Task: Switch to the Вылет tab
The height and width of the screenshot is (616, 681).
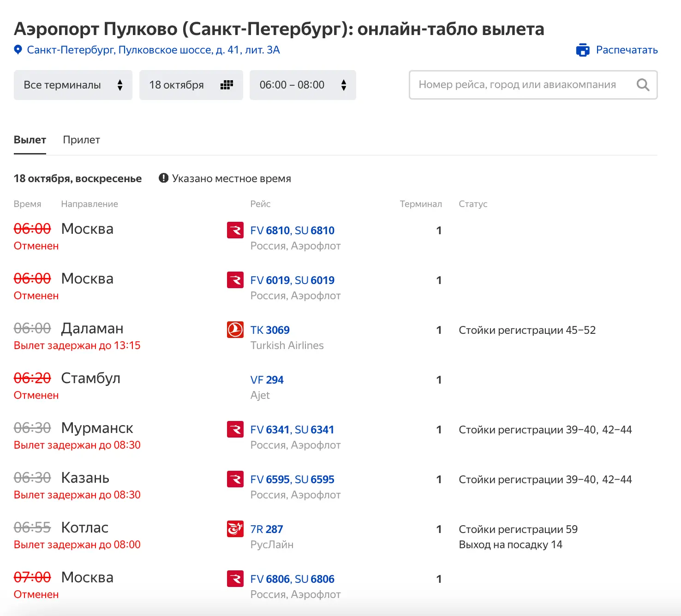Action: [30, 140]
